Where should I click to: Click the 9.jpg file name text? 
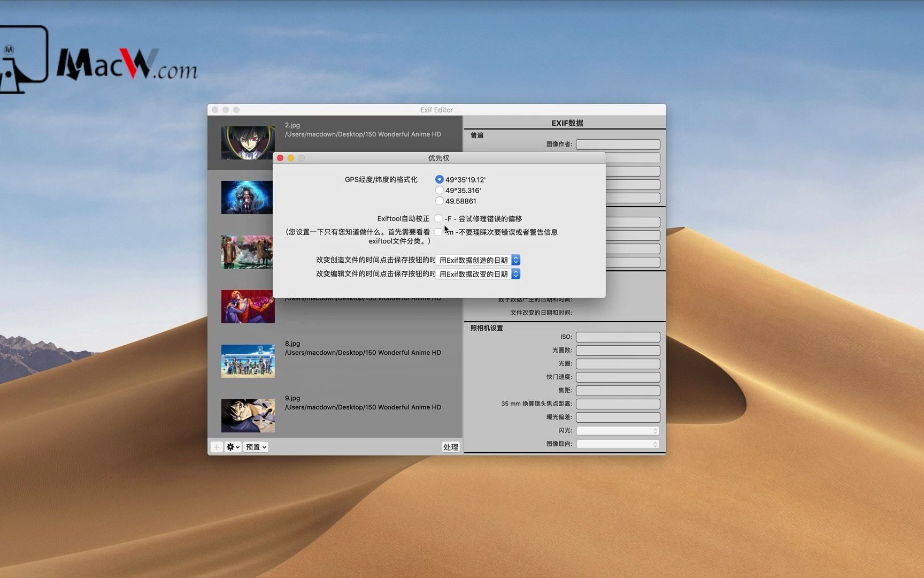click(x=292, y=398)
